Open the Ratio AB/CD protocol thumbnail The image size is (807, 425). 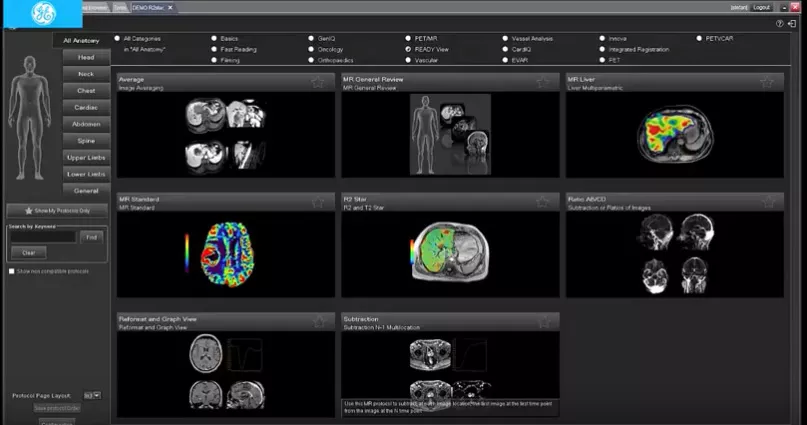(x=675, y=254)
